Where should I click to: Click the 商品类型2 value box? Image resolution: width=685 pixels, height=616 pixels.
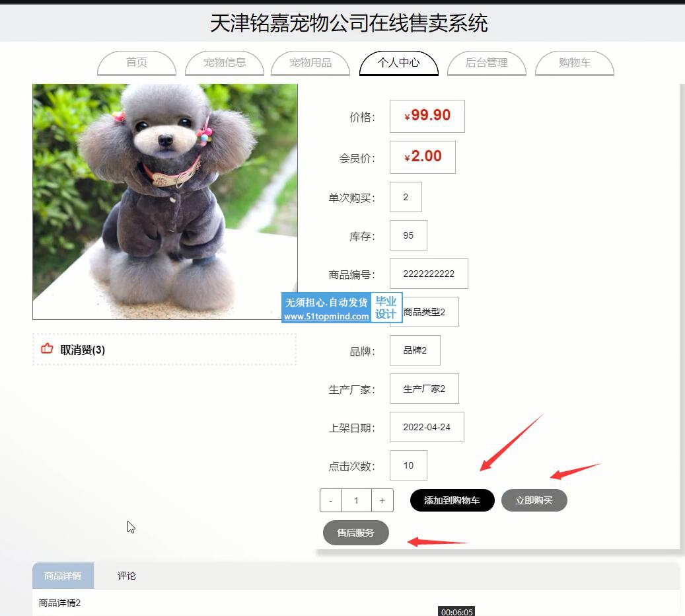424,312
